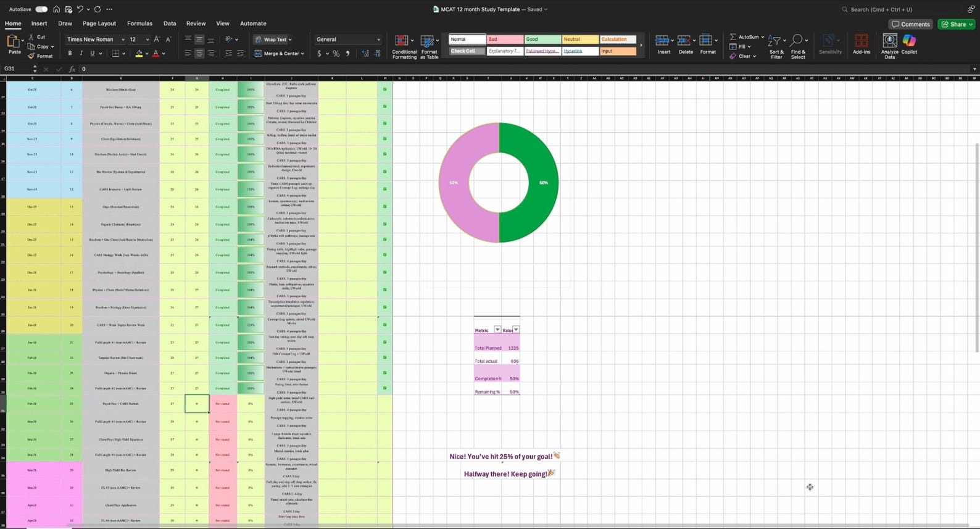The height and width of the screenshot is (529, 980).
Task: Switch to the Data tab
Action: point(170,23)
